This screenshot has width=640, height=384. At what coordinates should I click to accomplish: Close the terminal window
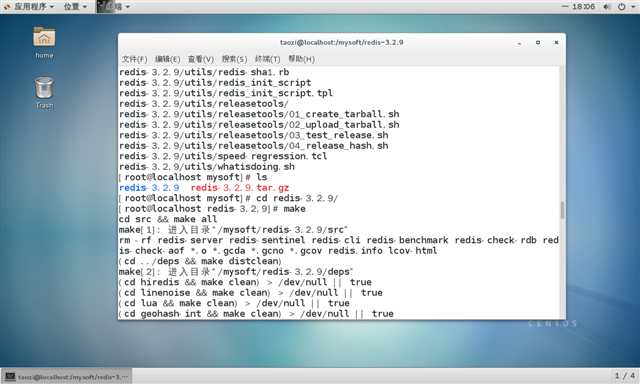click(556, 42)
